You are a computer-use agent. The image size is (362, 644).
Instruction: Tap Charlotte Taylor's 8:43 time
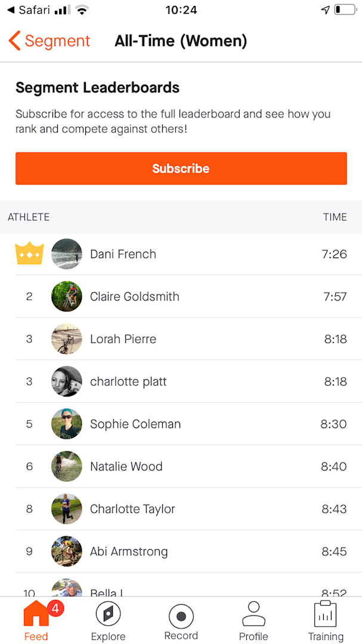pos(334,509)
